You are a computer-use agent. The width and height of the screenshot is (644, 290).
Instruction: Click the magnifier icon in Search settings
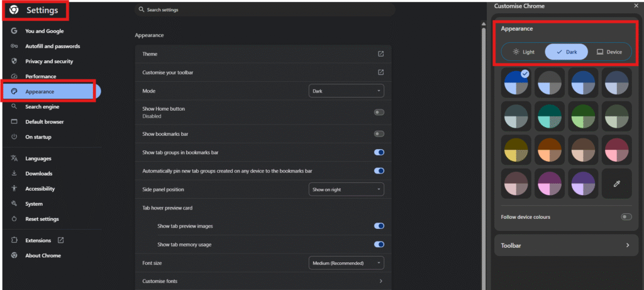point(142,9)
